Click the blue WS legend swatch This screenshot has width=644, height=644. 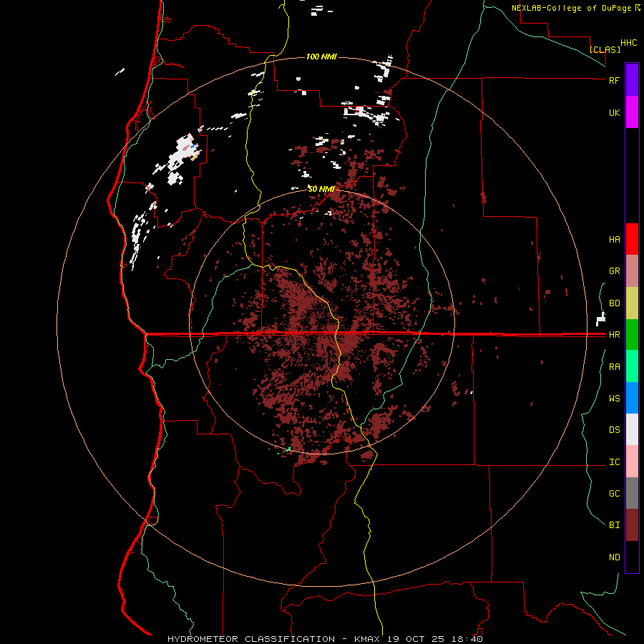pos(632,398)
